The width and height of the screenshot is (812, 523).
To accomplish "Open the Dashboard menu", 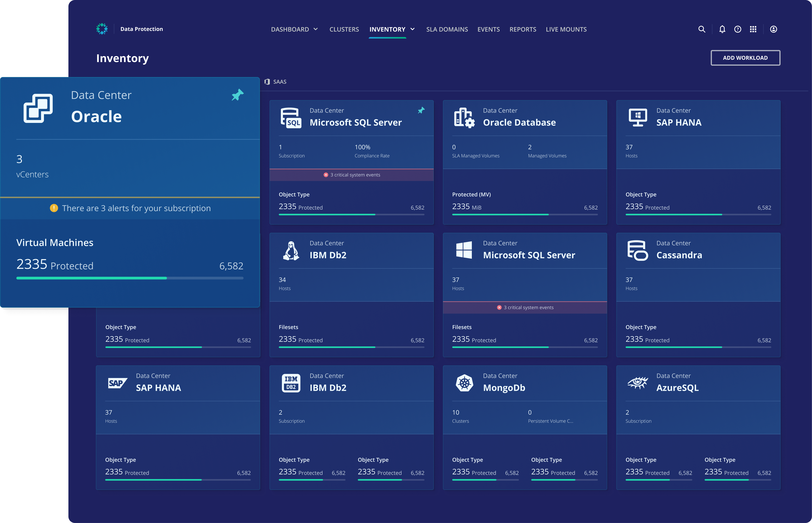I will (290, 29).
